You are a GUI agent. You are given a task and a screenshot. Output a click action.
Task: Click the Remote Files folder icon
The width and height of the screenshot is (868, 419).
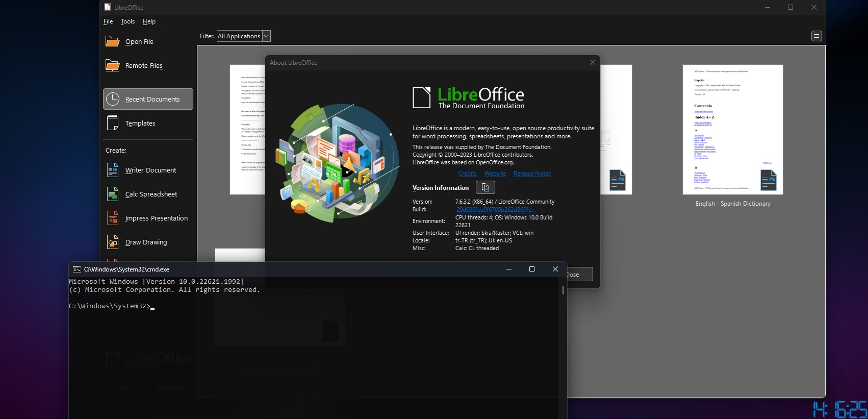112,65
